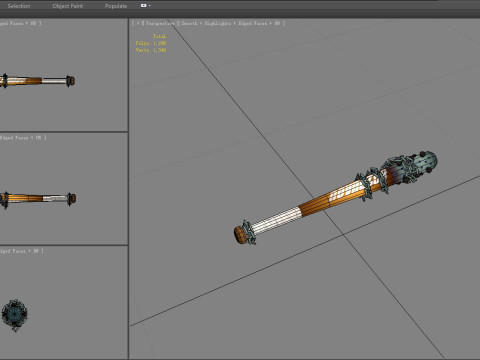Open the Perspective viewport [+] menu
Screen dimensions: 480x360
point(138,23)
